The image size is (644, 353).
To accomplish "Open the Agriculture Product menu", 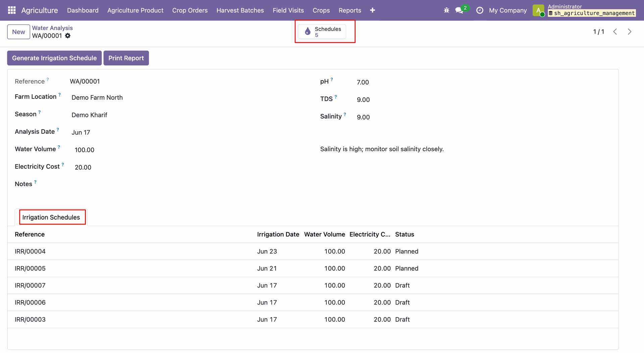I will [135, 10].
